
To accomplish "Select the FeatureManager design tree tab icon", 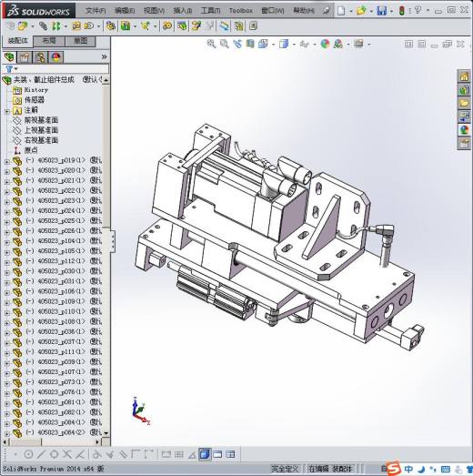I will point(9,56).
